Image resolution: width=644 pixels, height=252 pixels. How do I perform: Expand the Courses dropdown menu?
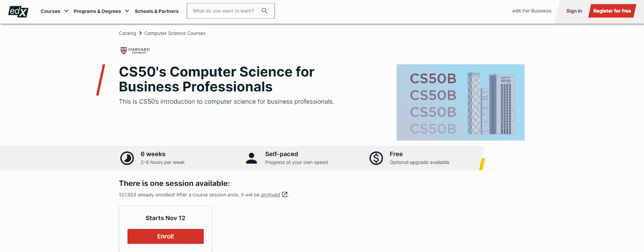tap(54, 11)
